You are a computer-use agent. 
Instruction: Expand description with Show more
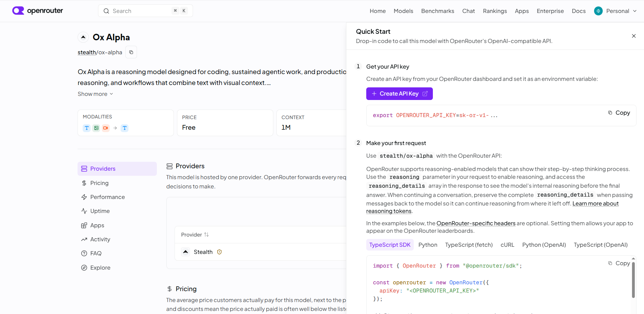(95, 94)
